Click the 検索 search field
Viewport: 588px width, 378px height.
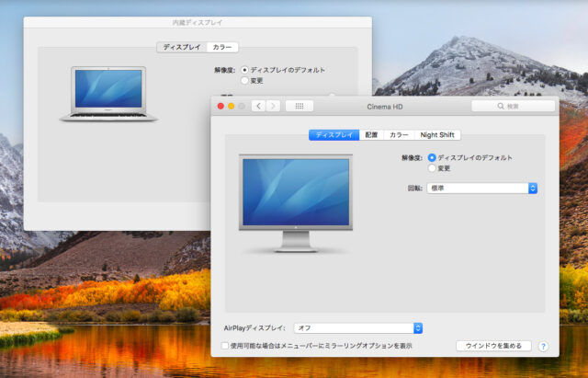pyautogui.click(x=513, y=107)
